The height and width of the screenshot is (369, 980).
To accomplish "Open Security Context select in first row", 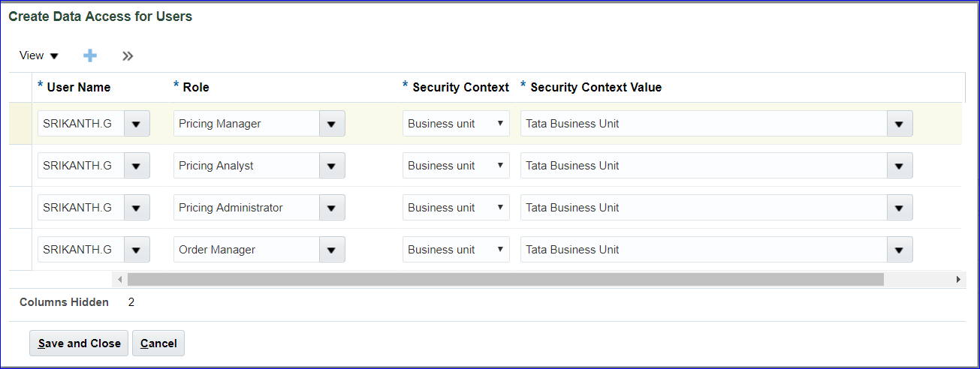I will 456,124.
